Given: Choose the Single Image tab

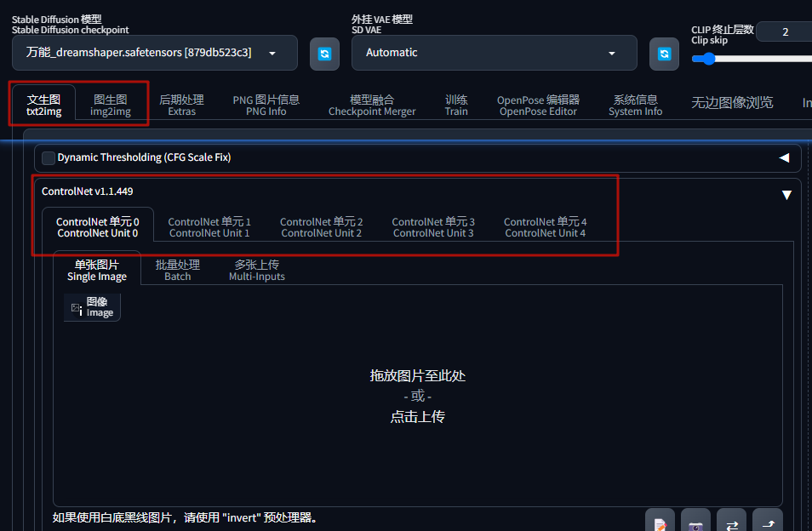Looking at the screenshot, I should point(97,270).
